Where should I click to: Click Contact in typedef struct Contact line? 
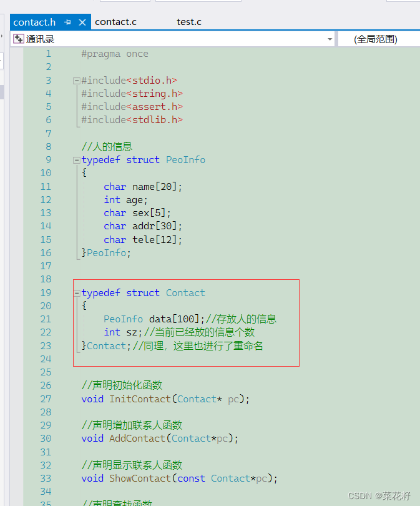click(x=186, y=293)
